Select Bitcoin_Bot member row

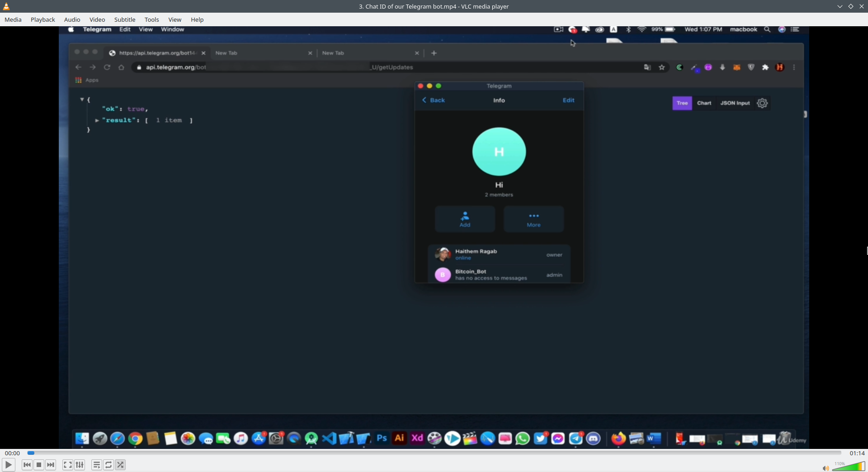(499, 274)
